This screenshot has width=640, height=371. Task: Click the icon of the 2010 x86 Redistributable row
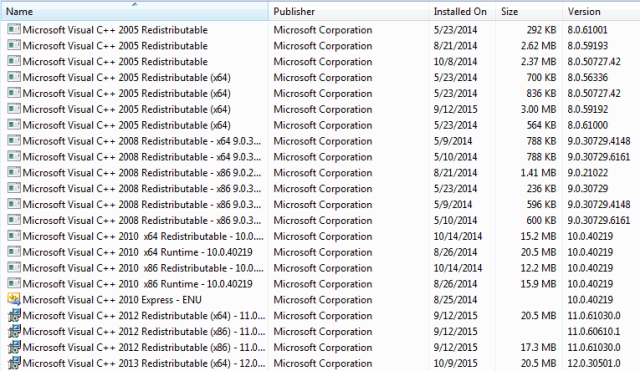point(14,268)
